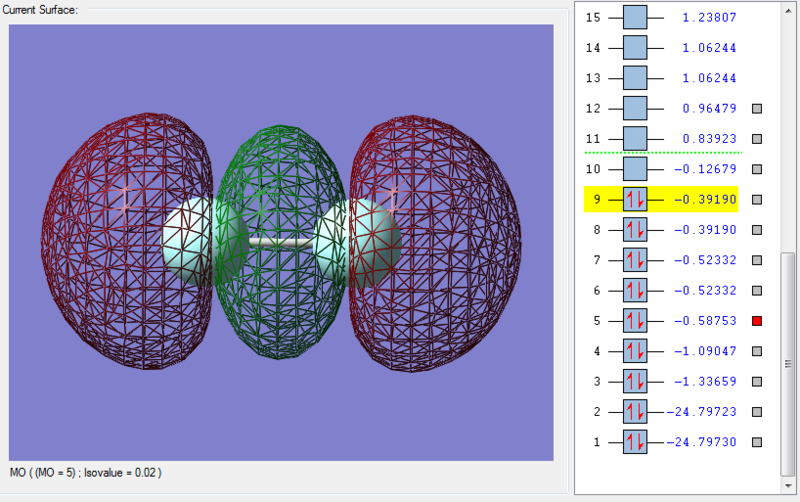
Task: Click energy value -1.33659
Action: [x=706, y=382]
